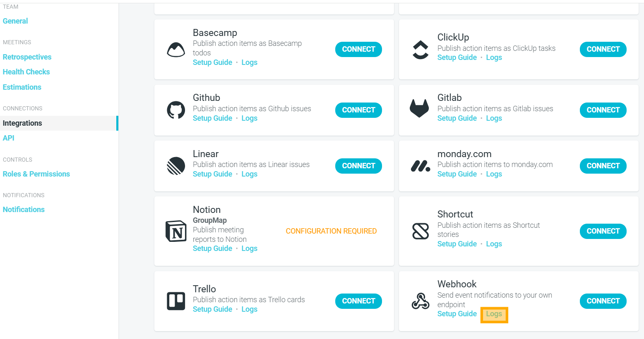This screenshot has height=339, width=644.
Task: Click the ClickUp logo icon
Action: [x=421, y=50]
